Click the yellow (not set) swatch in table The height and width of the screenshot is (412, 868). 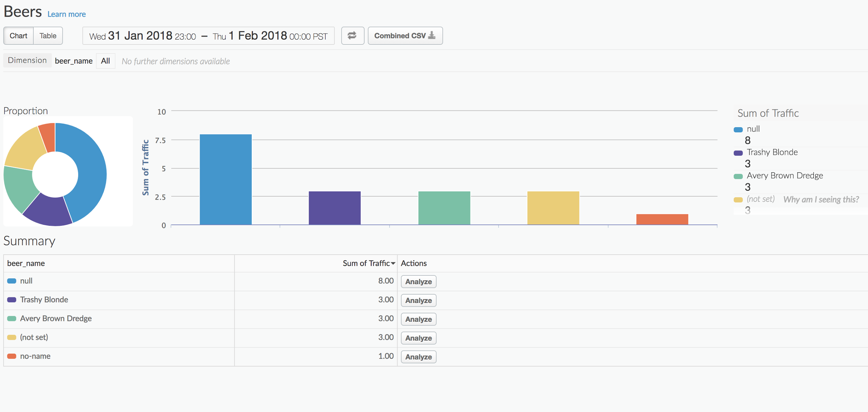point(12,337)
